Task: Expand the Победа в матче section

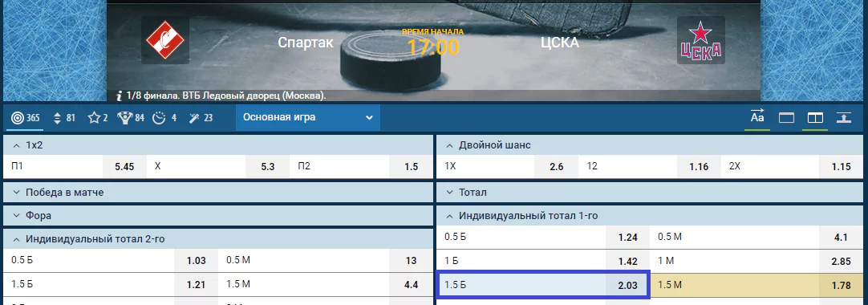Action: (218, 193)
